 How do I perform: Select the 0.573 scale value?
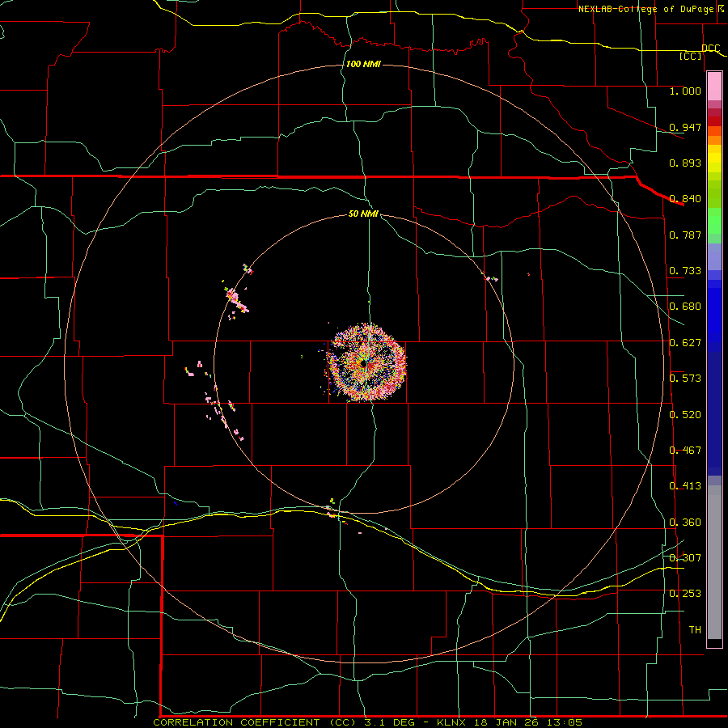(685, 379)
